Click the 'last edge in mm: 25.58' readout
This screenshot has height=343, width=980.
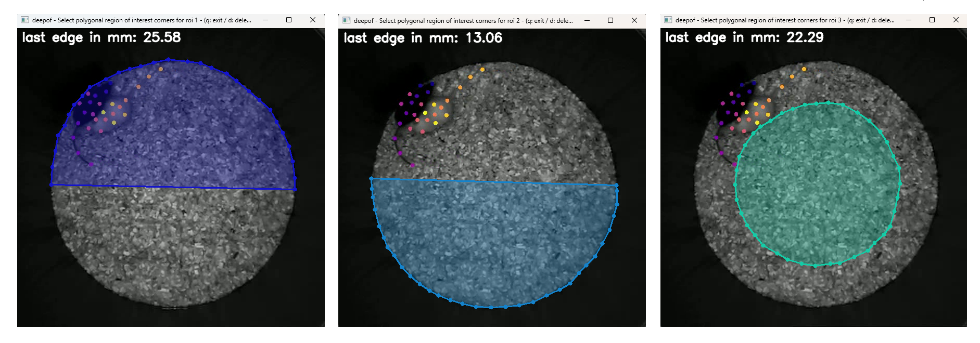(x=101, y=37)
